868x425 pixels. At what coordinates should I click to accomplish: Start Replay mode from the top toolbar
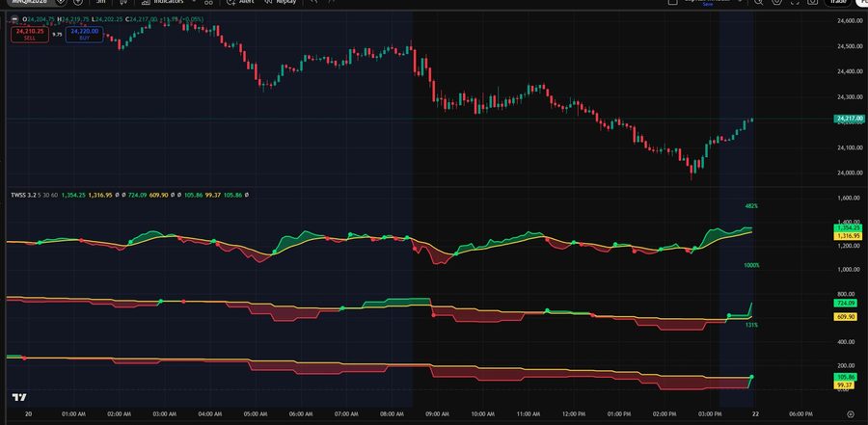(281, 2)
